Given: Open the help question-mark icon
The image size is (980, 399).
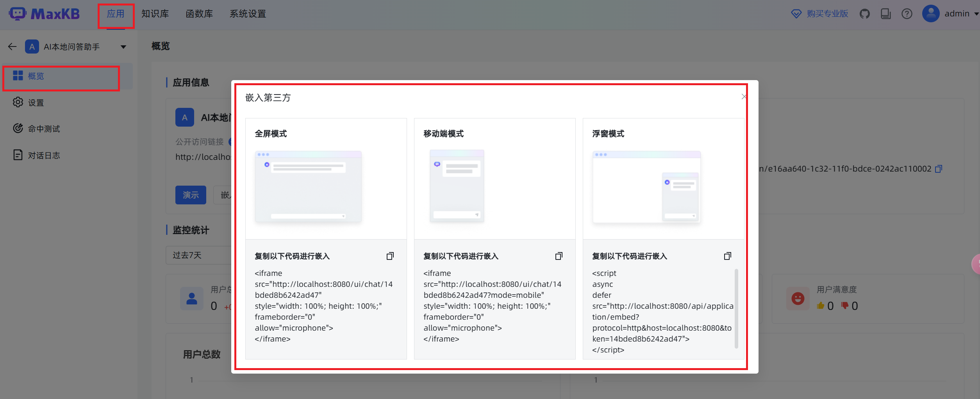Looking at the screenshot, I should [x=907, y=13].
